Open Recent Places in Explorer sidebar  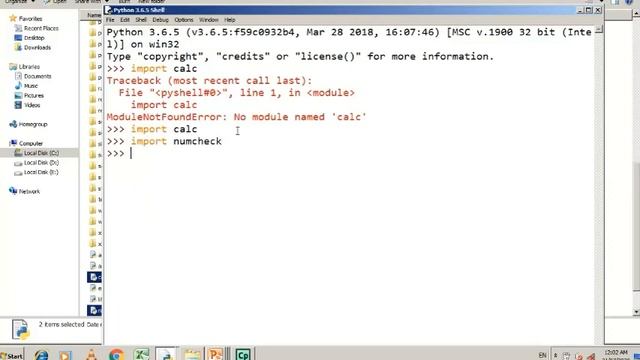(x=41, y=28)
